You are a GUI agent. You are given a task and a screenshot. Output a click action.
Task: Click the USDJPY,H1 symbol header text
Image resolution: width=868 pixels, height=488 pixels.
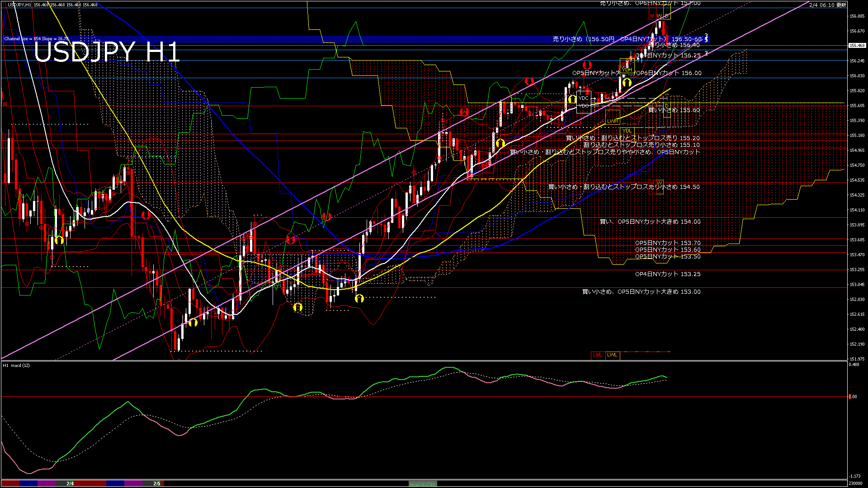pyautogui.click(x=19, y=5)
